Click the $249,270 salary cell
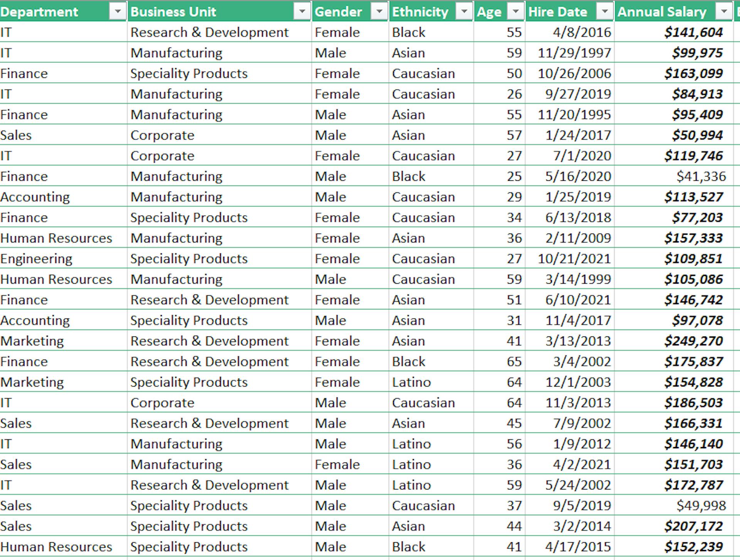 [x=693, y=341]
